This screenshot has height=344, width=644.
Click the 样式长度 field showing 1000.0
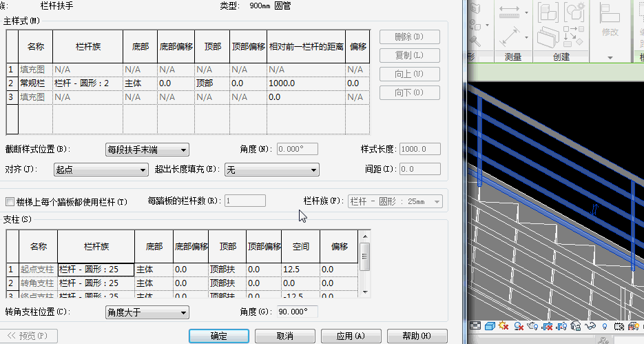pos(420,149)
